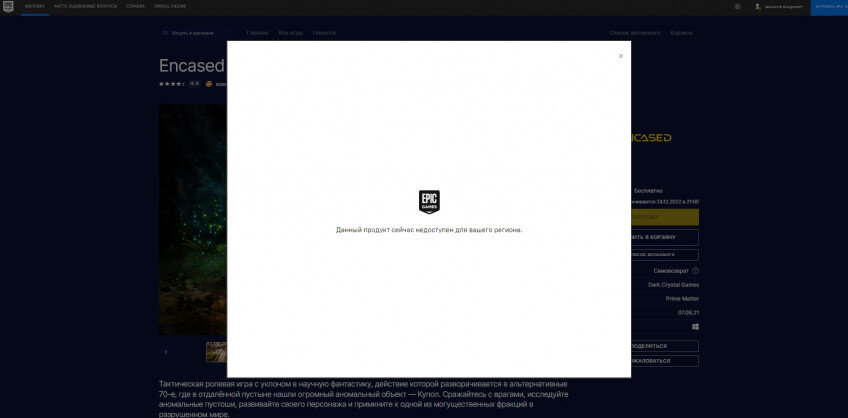Click the Dark Crystal Games developer name

click(x=673, y=285)
